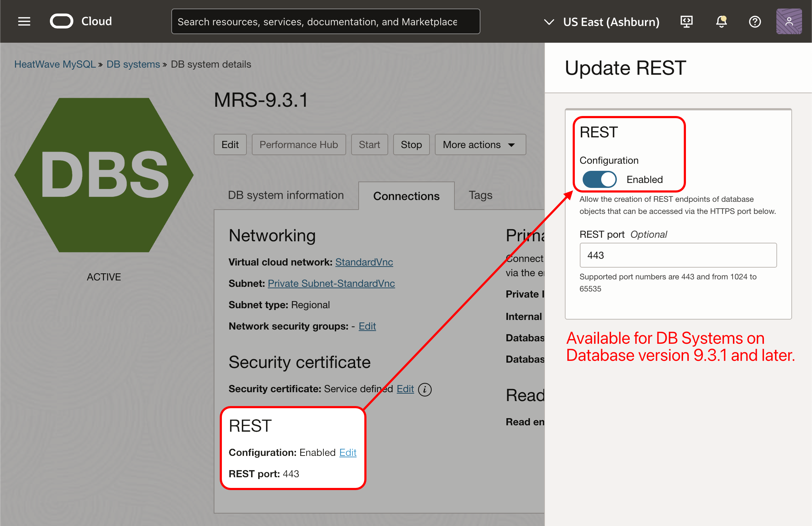Image resolution: width=812 pixels, height=526 pixels.
Task: Edit the REST configuration via the Edit link
Action: [x=348, y=452]
